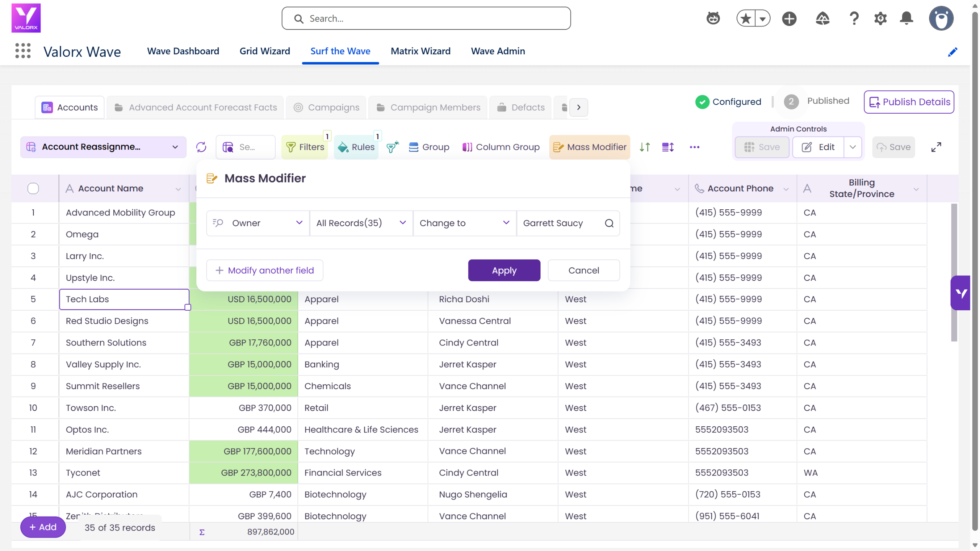
Task: Open the Group tool
Action: 429,147
